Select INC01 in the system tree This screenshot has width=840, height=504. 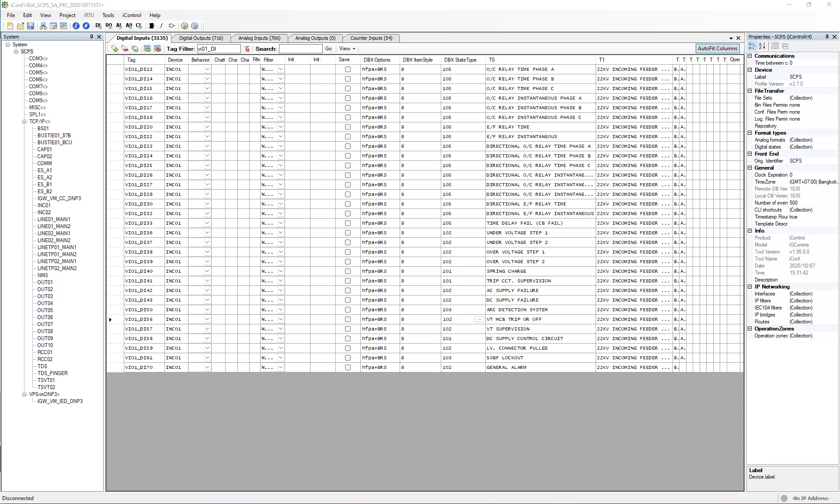coord(44,205)
